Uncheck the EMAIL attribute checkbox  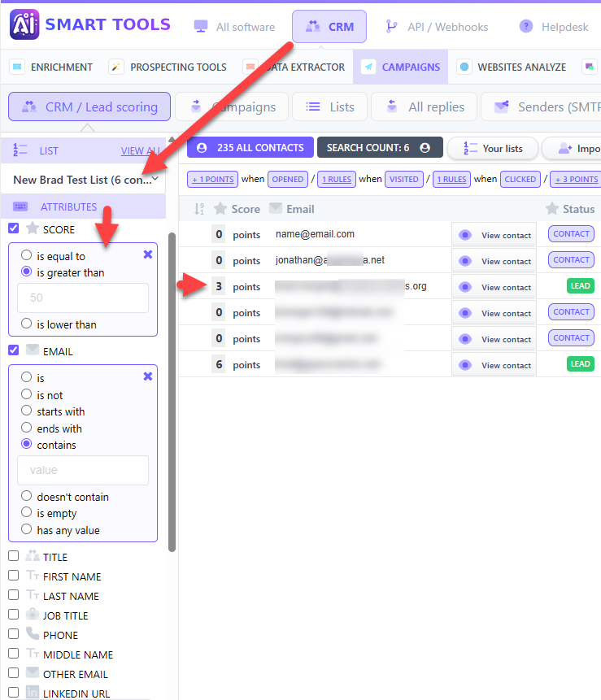(x=13, y=350)
